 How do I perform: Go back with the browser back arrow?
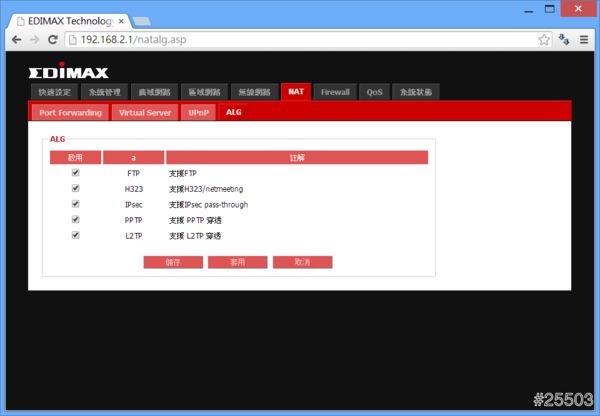coord(16,39)
